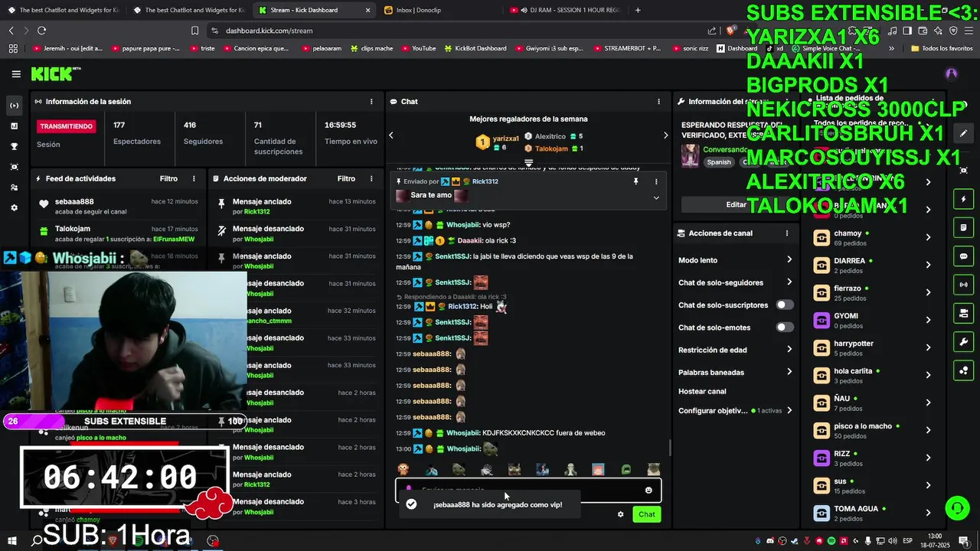Click Filtro in Feed de actividades

pos(168,179)
